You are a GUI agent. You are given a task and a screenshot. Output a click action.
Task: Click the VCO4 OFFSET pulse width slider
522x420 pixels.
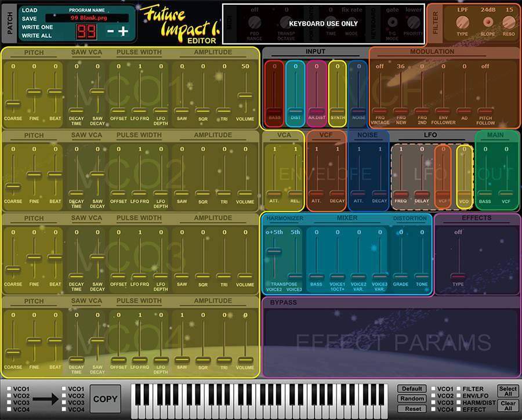[118, 360]
